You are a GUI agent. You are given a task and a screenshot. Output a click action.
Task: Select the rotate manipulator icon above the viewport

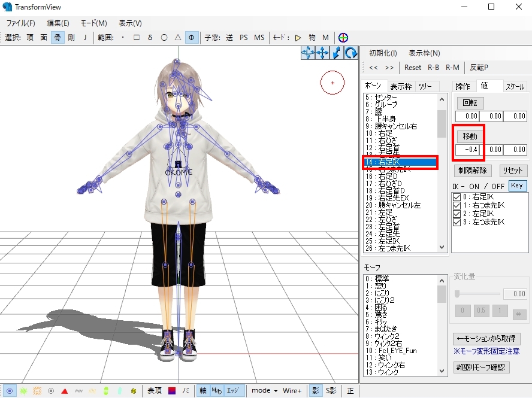(x=350, y=53)
